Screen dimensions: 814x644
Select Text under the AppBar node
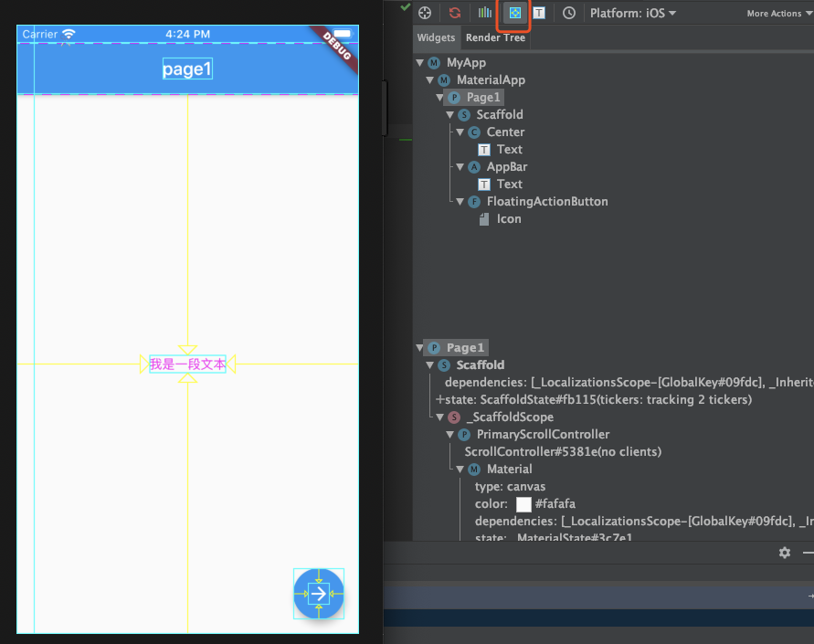tap(509, 185)
